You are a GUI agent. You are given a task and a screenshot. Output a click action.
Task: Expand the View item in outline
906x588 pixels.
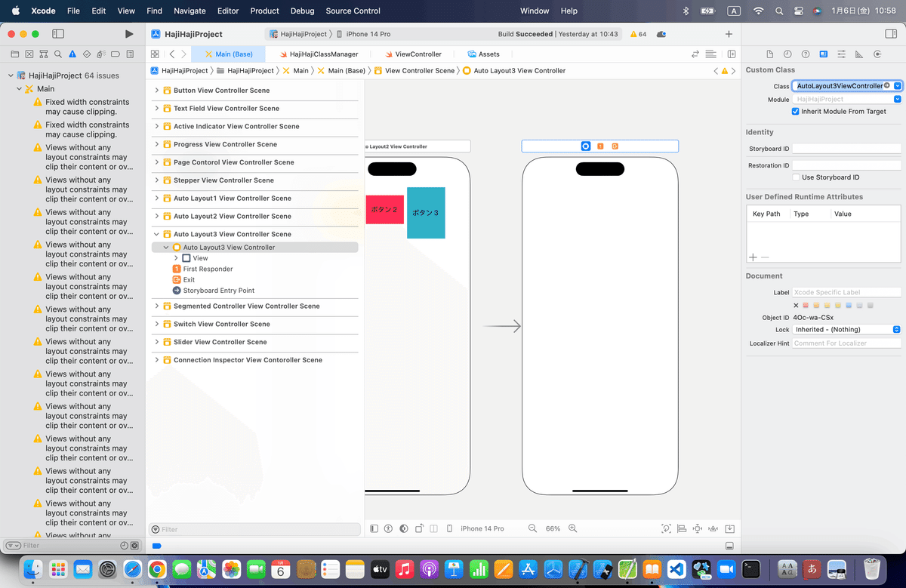point(176,258)
